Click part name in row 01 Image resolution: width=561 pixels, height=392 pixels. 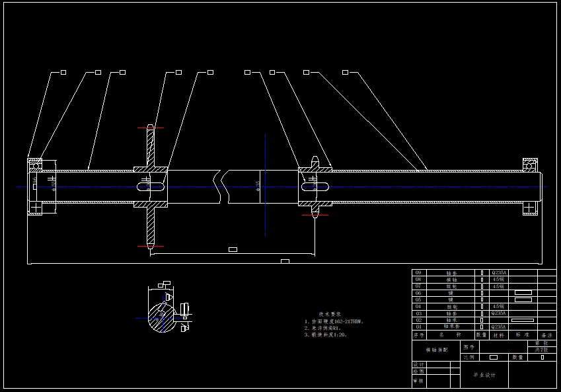(x=451, y=327)
